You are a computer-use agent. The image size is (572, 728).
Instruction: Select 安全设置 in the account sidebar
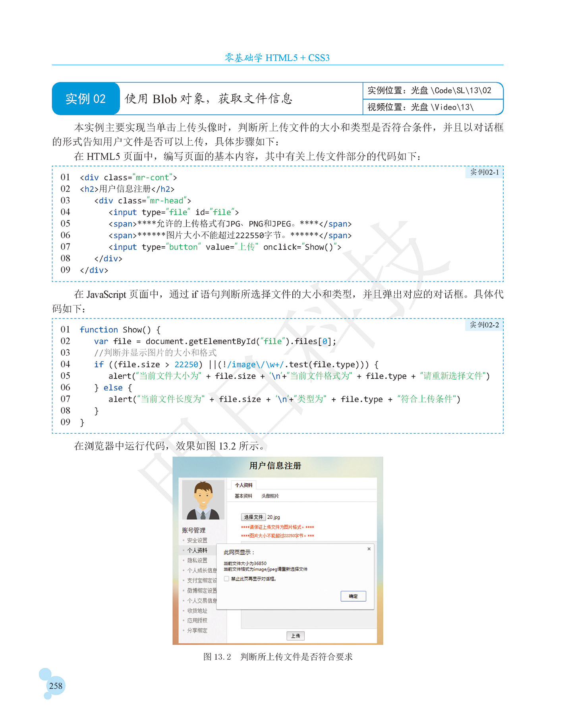(x=197, y=541)
